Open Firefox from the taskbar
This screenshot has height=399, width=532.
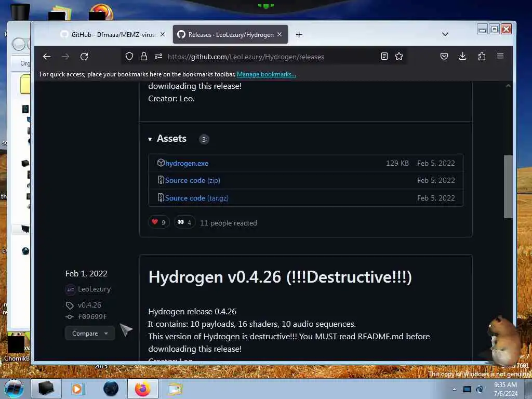click(142, 389)
